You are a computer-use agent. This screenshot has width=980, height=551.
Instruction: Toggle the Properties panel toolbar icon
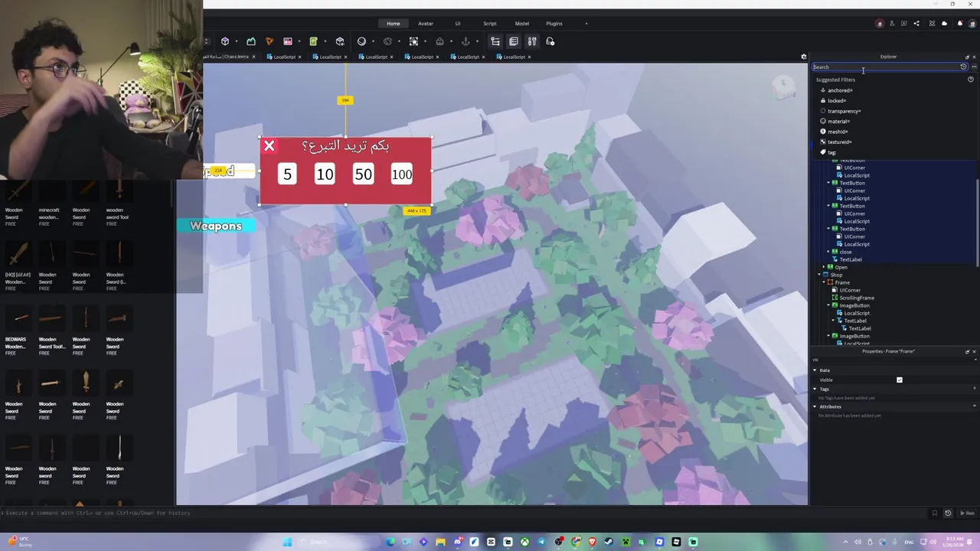point(514,41)
